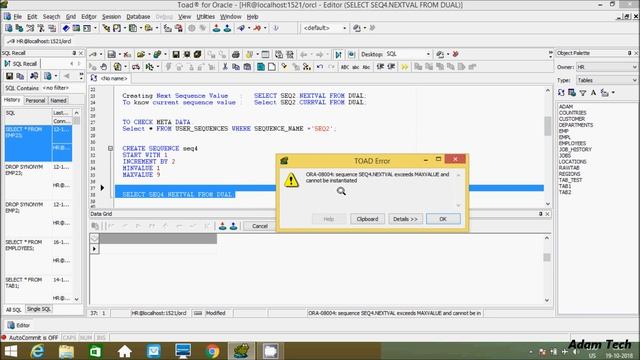Click the Execute statement icon beside Desktop
This screenshot has width=640, height=360.
pyautogui.click(x=338, y=54)
